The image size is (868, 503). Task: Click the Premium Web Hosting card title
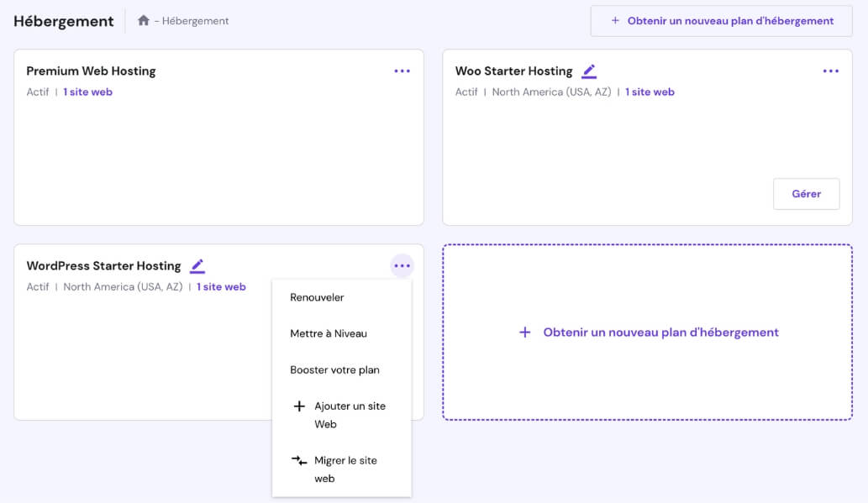point(91,71)
